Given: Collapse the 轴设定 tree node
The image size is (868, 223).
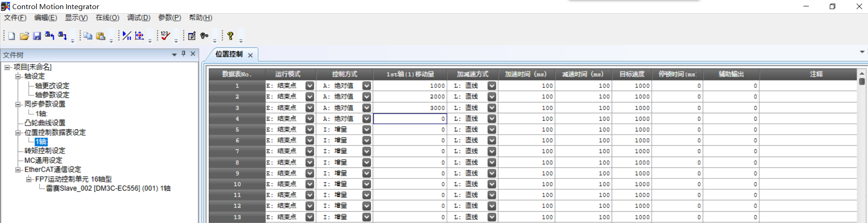Looking at the screenshot, I should [x=18, y=76].
